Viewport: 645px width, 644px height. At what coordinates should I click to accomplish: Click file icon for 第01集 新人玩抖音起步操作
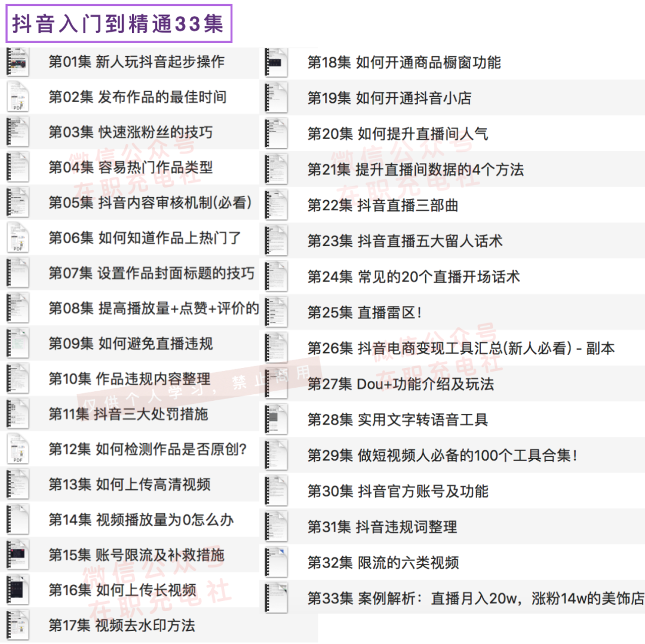click(x=18, y=62)
